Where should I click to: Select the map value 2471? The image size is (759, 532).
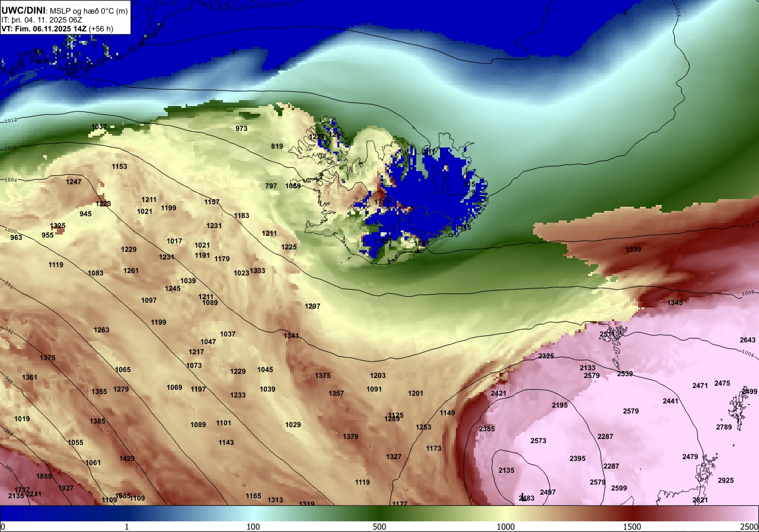point(700,386)
